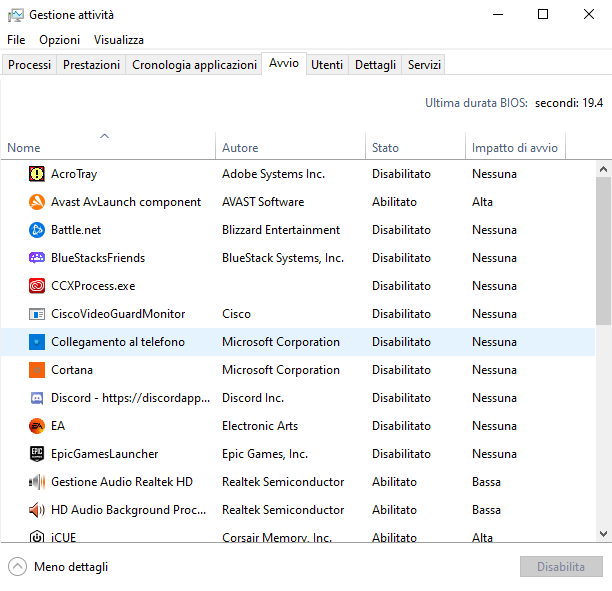Viewport: 612px width, 591px height.
Task: Click the scrollbar up arrow
Action: tap(603, 169)
